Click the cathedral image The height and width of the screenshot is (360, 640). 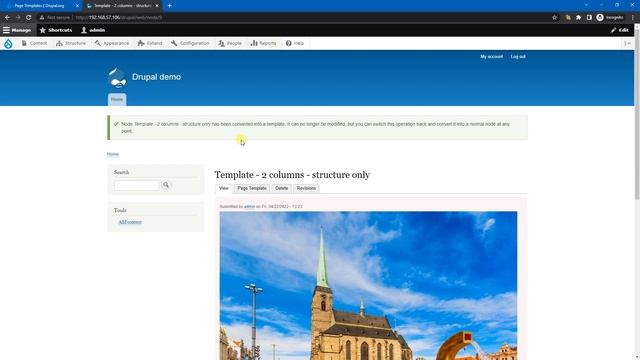pyautogui.click(x=368, y=285)
